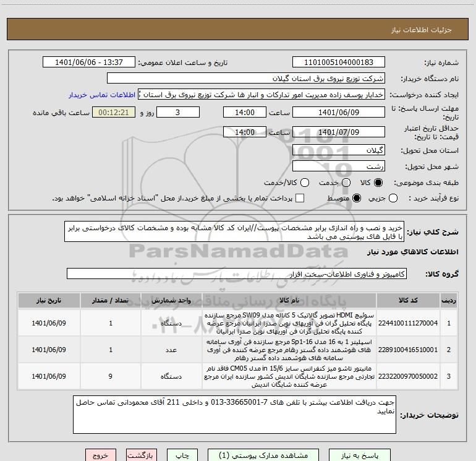Click the شماره نیاز field 1101005104000183
This screenshot has height=461, width=476.
(339, 62)
